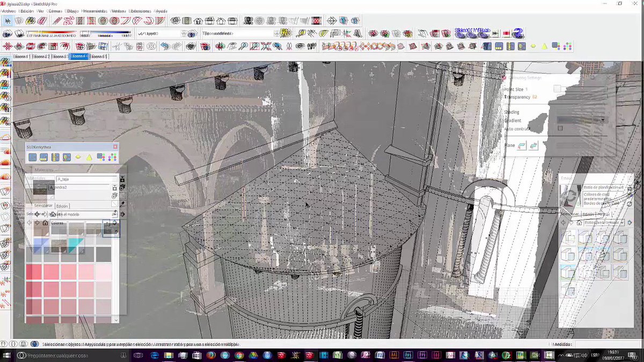Go to Home in Materiales browser

click(x=45, y=223)
